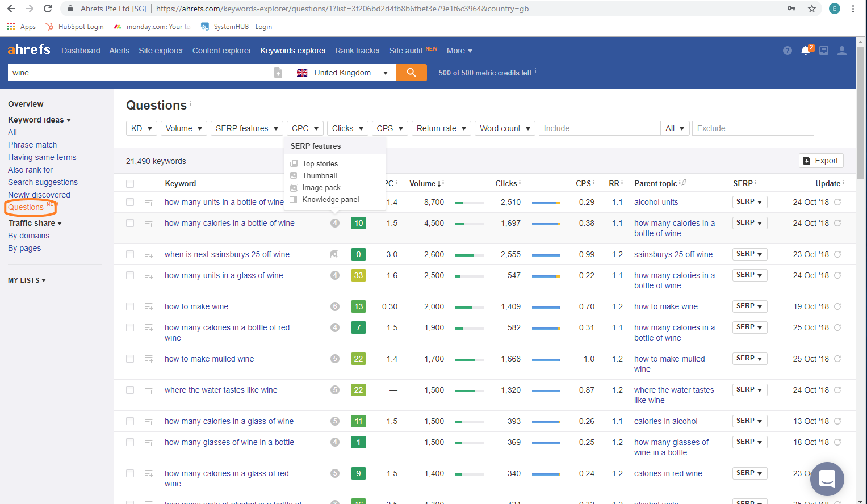Open Phrase match in sidebar
Viewport: 867px width, 504px height.
32,145
